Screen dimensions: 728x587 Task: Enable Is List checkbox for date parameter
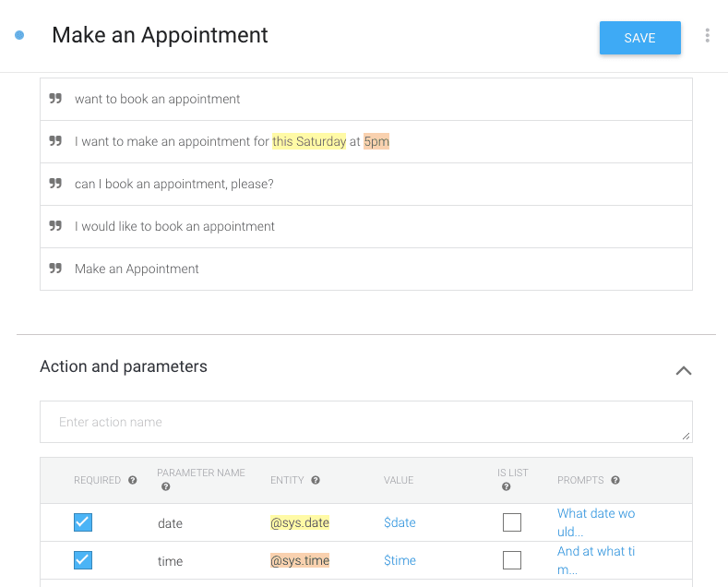tap(512, 522)
